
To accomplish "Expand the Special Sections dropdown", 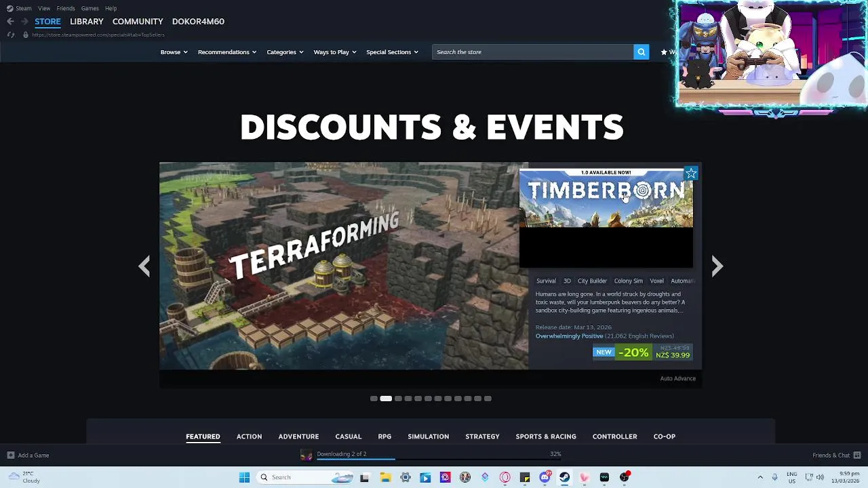I will point(392,52).
